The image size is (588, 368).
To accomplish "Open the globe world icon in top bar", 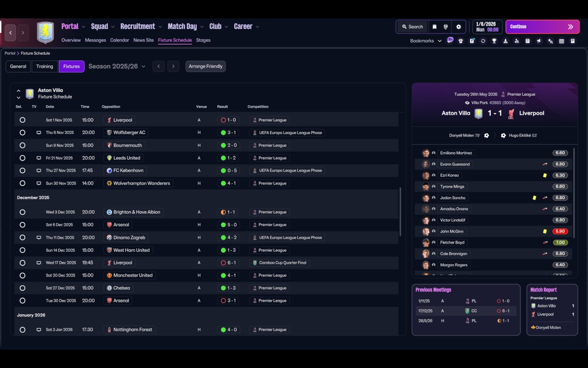I will [x=446, y=27].
